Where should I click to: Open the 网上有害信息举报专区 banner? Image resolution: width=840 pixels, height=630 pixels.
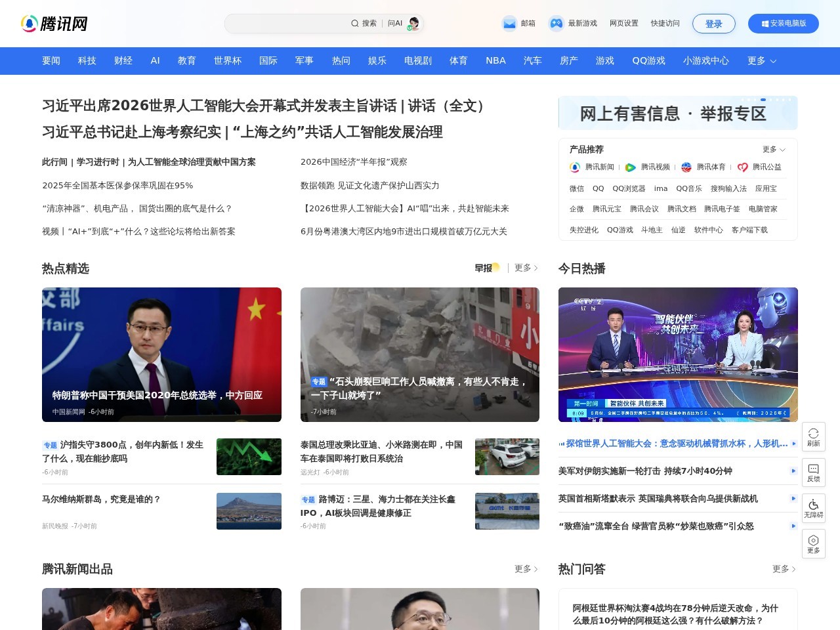[x=678, y=113]
